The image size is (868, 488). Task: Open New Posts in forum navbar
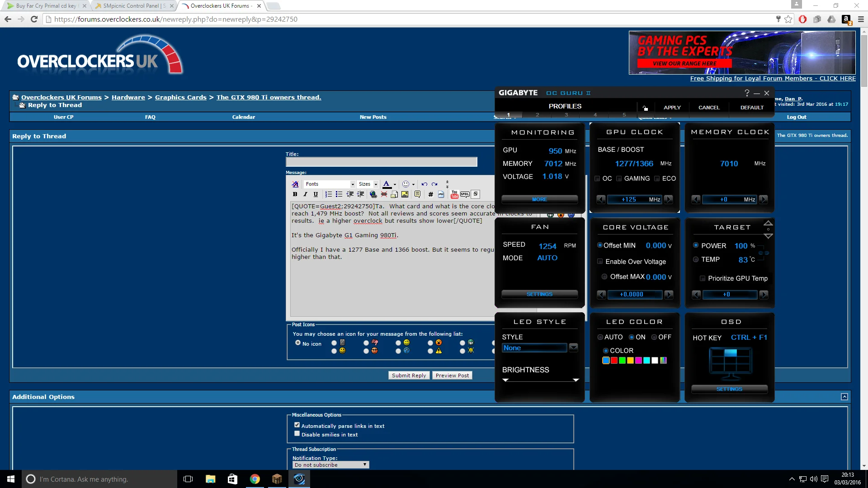[373, 117]
